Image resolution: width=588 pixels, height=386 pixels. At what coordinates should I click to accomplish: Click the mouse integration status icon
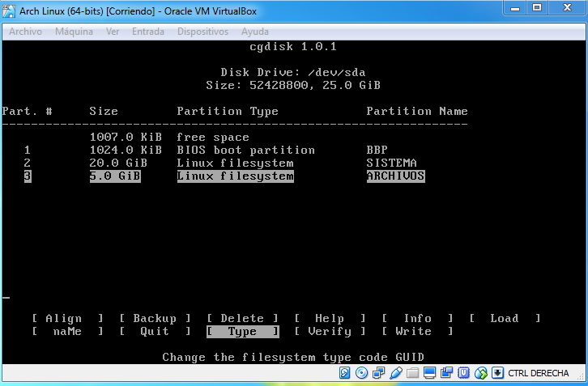[x=480, y=373]
